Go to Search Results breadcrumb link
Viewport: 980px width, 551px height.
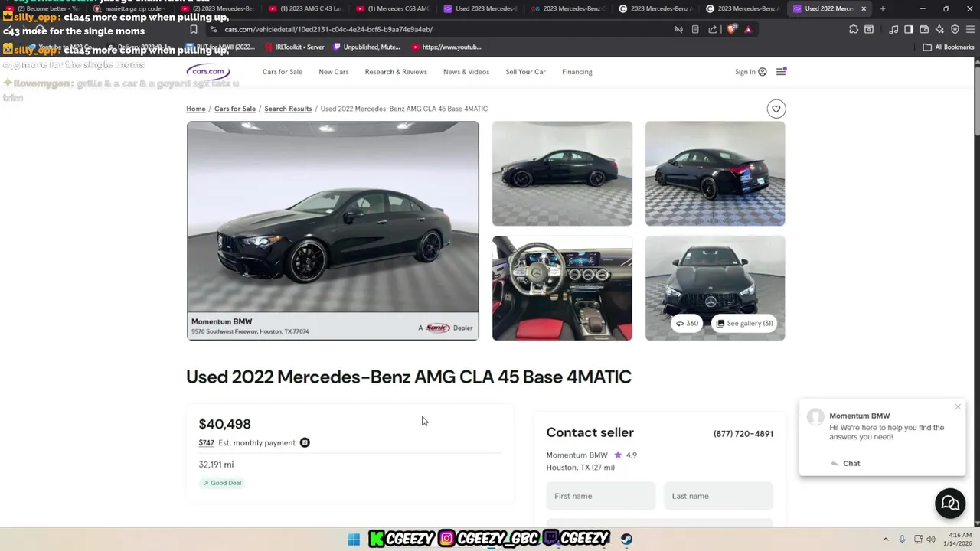pyautogui.click(x=288, y=109)
